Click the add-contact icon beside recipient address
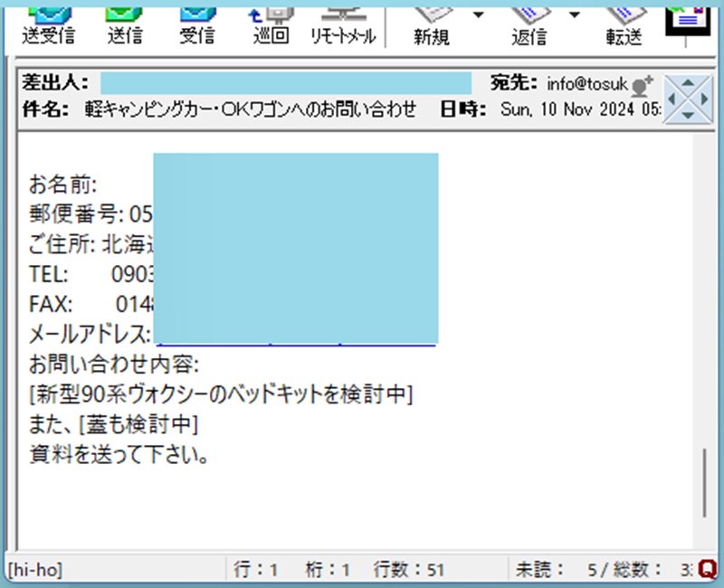Screen dimensions: 724x588 click(x=642, y=85)
